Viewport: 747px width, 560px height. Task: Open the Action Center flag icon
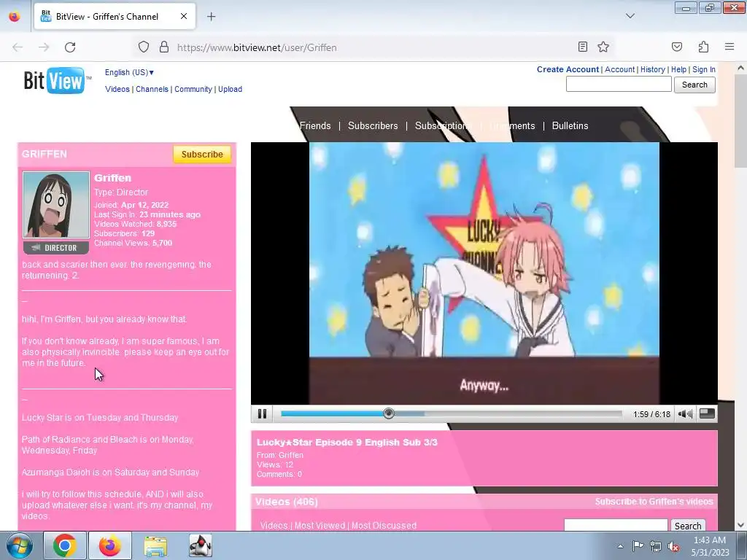pos(638,545)
